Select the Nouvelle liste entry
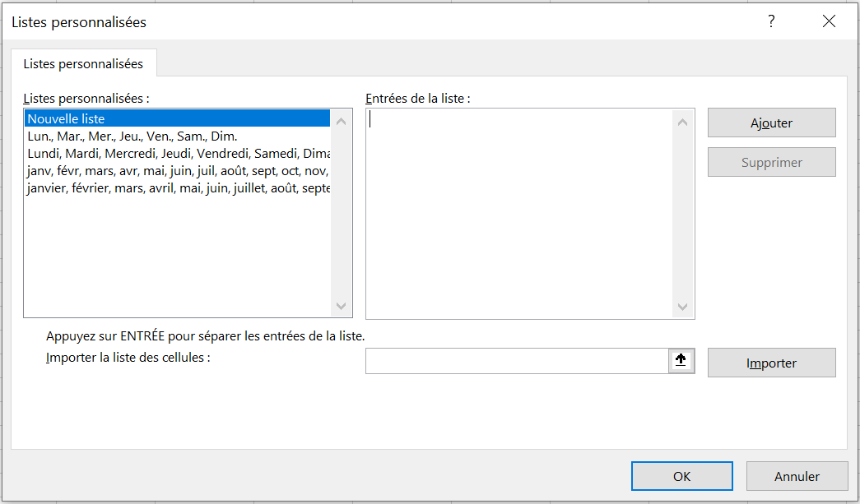Screen dimensions: 860x504 pos(177,119)
